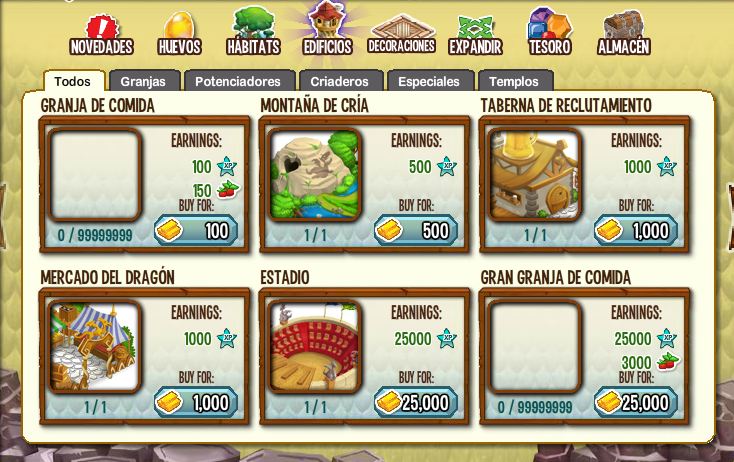Image resolution: width=734 pixels, height=462 pixels.
Task: Open the Novedades category icon
Action: pyautogui.click(x=102, y=35)
